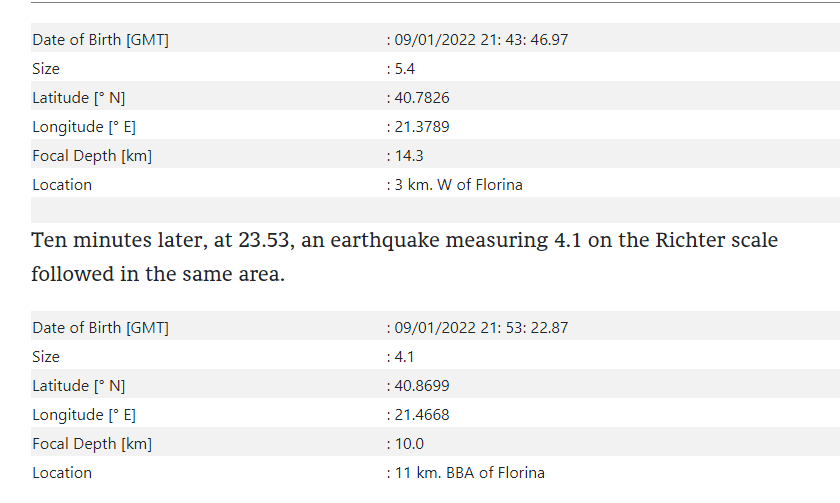Click the 21:43:46.97 date value
This screenshot has width=840, height=503.
click(x=480, y=40)
